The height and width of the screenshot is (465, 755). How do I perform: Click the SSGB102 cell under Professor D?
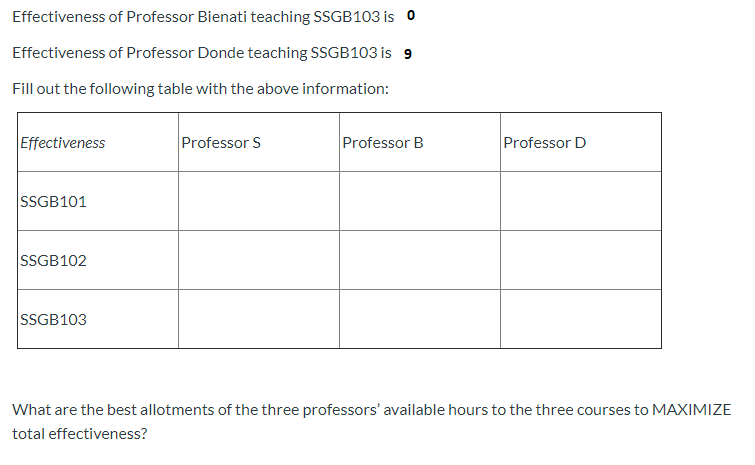[x=580, y=260]
